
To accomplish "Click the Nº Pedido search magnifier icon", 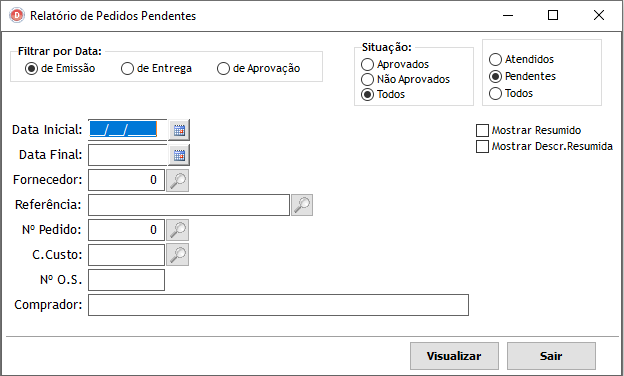I will (x=177, y=230).
